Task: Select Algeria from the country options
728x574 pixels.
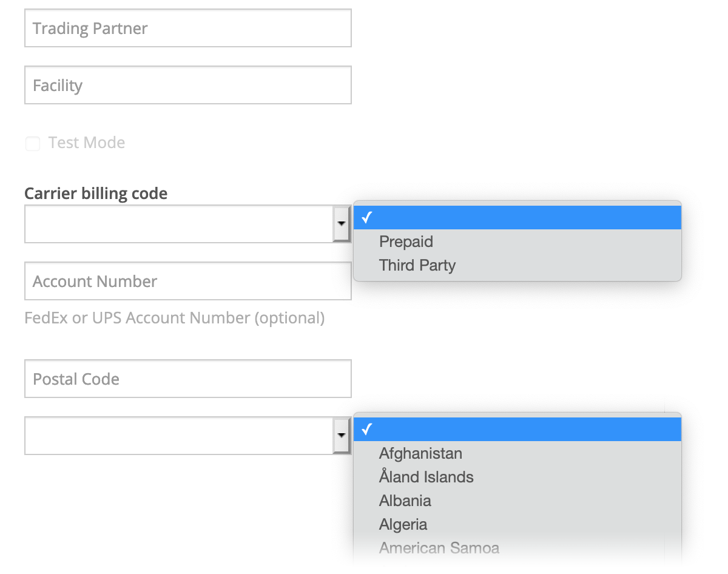Action: pos(403,524)
